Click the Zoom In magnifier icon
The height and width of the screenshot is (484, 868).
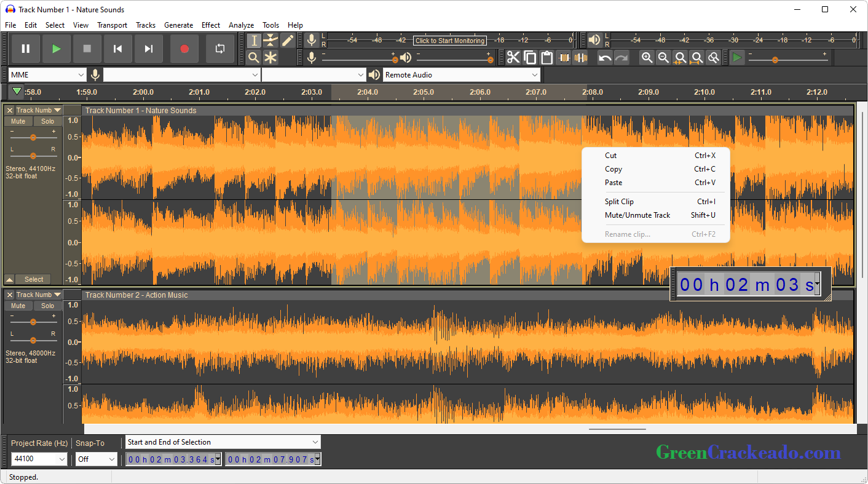click(647, 57)
